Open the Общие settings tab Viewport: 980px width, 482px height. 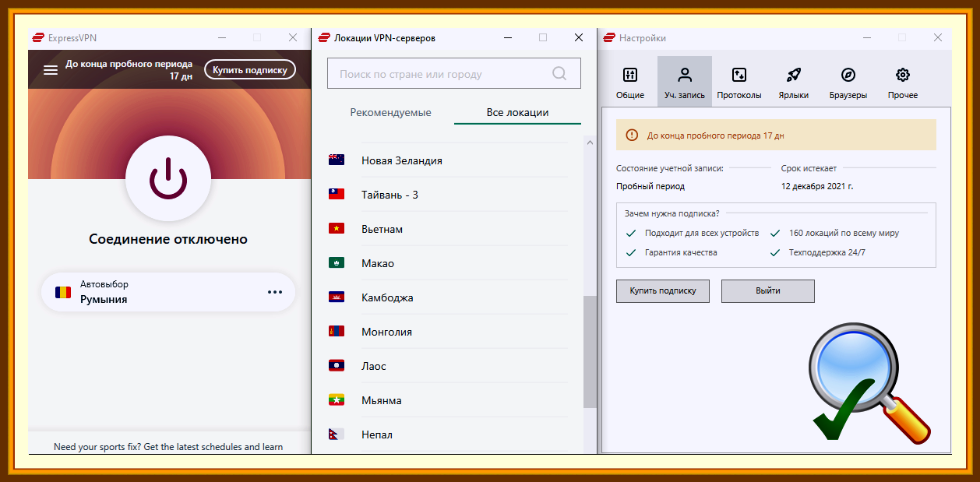630,82
